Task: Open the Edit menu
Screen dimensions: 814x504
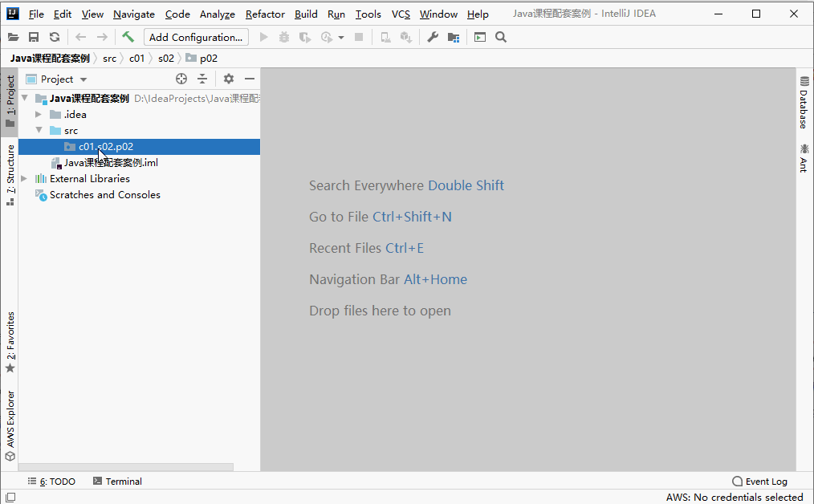Action: pyautogui.click(x=63, y=14)
